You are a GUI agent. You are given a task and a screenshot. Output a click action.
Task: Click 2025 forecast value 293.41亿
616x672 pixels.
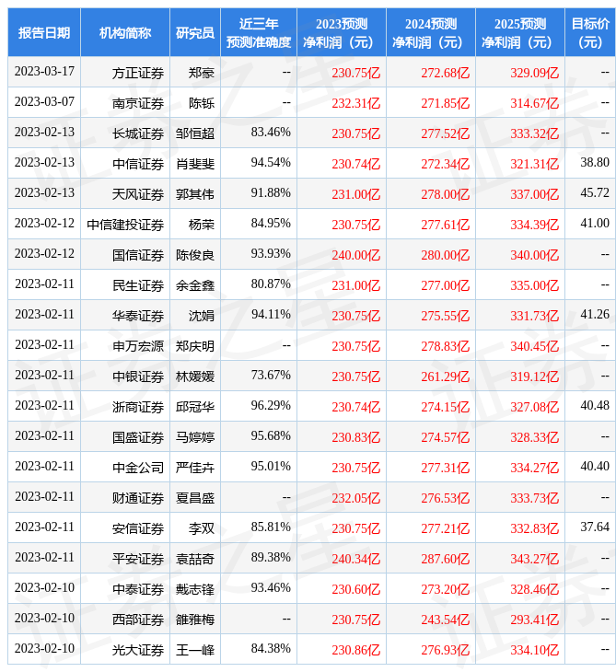point(535,620)
